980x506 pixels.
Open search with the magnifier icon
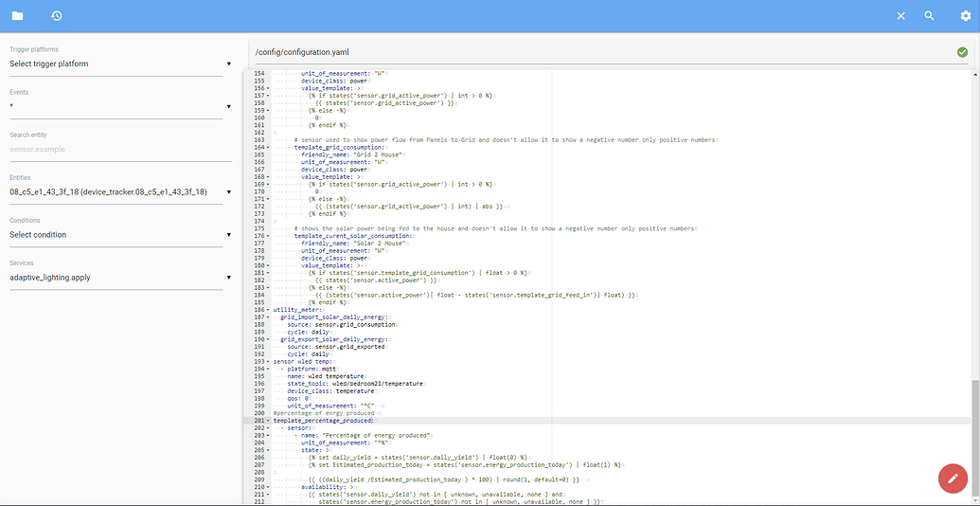(x=930, y=16)
